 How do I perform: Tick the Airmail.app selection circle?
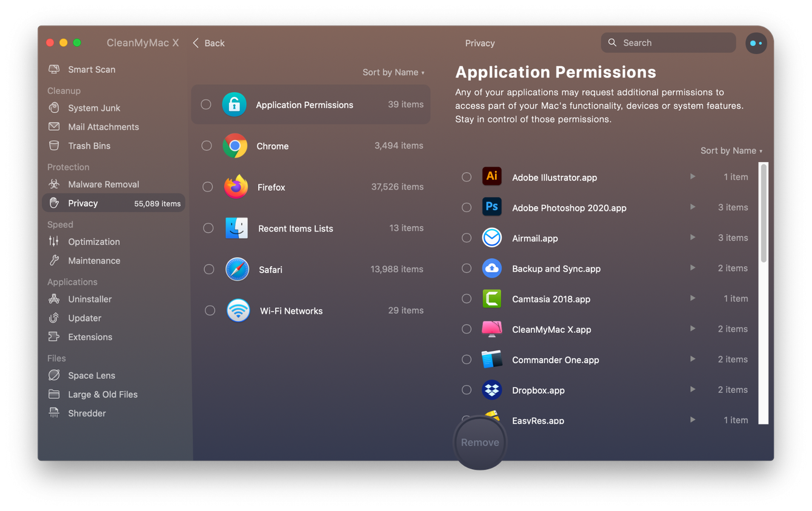(x=467, y=238)
